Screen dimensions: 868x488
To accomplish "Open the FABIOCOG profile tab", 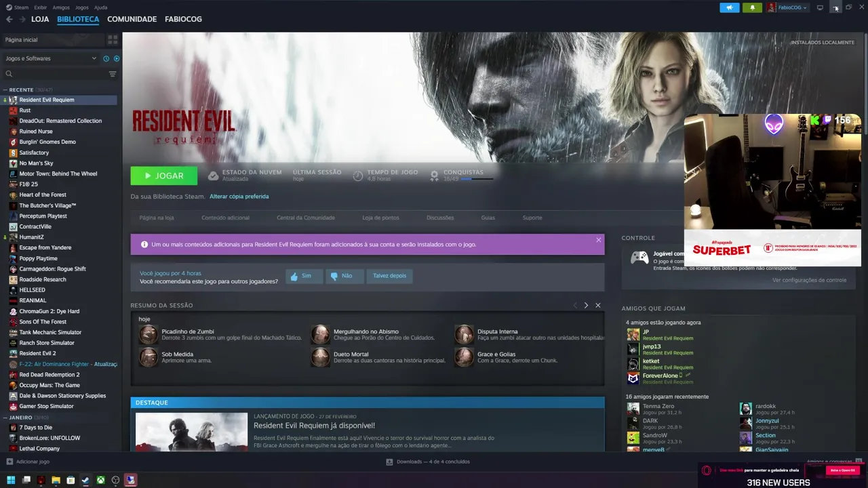I will [183, 19].
